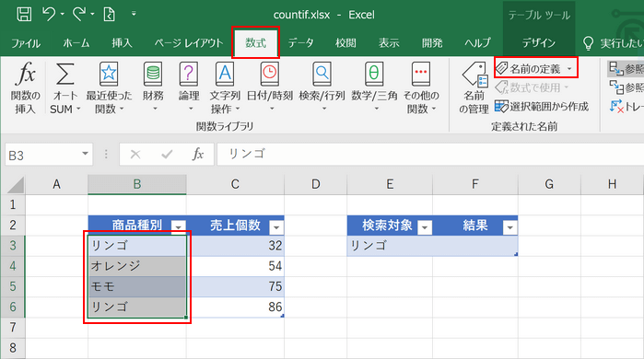
Task: Select the 数式 ribbon tab
Action: (x=255, y=42)
